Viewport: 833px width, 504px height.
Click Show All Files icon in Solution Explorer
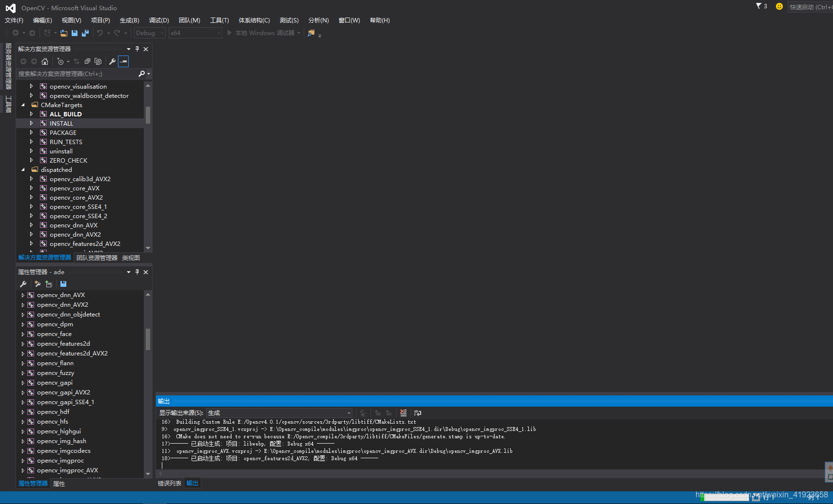[x=98, y=61]
